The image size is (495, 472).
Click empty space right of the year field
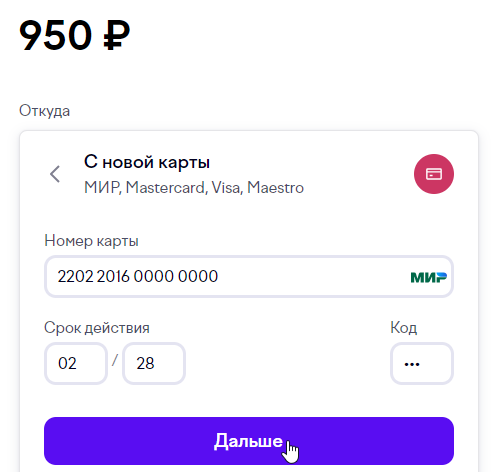click(287, 363)
